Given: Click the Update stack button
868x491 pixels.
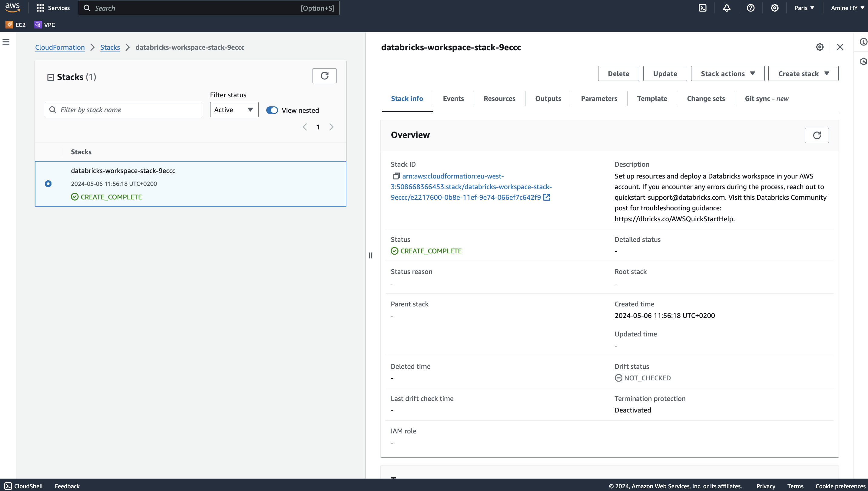Looking at the screenshot, I should [665, 74].
